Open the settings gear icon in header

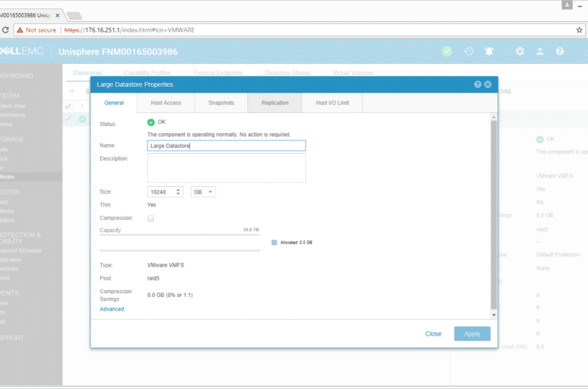click(x=519, y=51)
